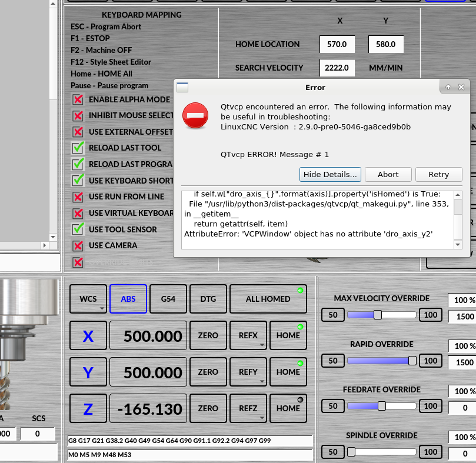The width and height of the screenshot is (476, 463).
Task: Click the Error dialog shade-up arrow icon
Action: [x=448, y=87]
